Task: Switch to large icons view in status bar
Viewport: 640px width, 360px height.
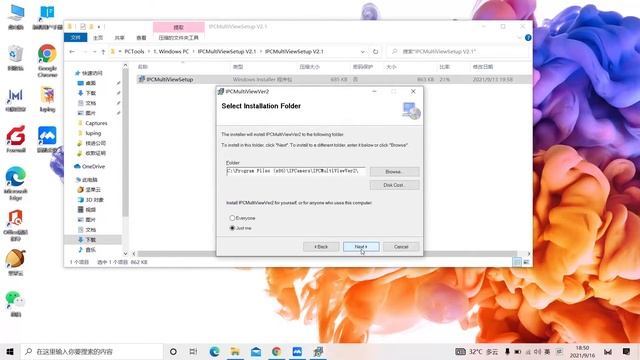Action: point(526,262)
